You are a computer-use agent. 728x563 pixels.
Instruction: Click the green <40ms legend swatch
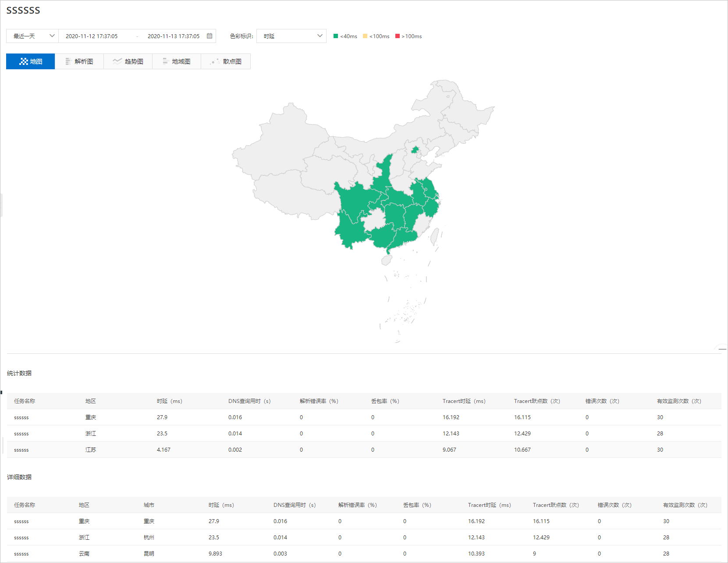336,36
